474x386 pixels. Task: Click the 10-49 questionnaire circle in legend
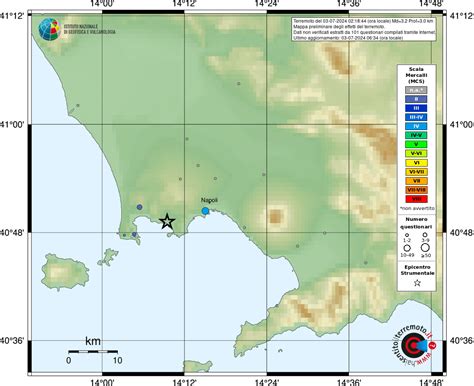coord(407,248)
